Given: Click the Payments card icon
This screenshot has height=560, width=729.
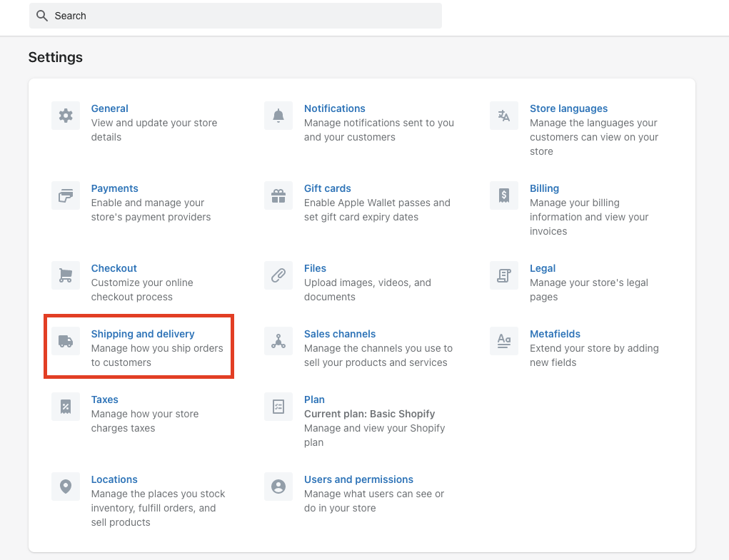Looking at the screenshot, I should [66, 195].
